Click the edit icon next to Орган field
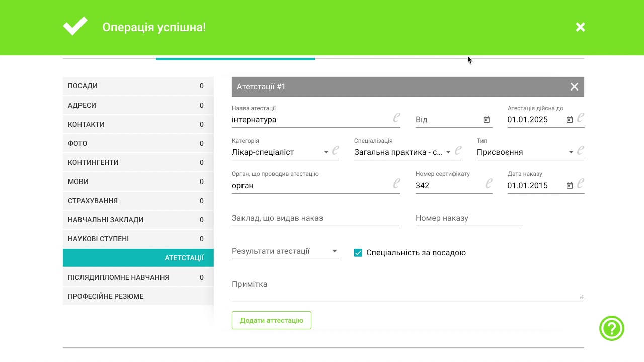Viewport: 644px width, 362px height. pyautogui.click(x=396, y=184)
